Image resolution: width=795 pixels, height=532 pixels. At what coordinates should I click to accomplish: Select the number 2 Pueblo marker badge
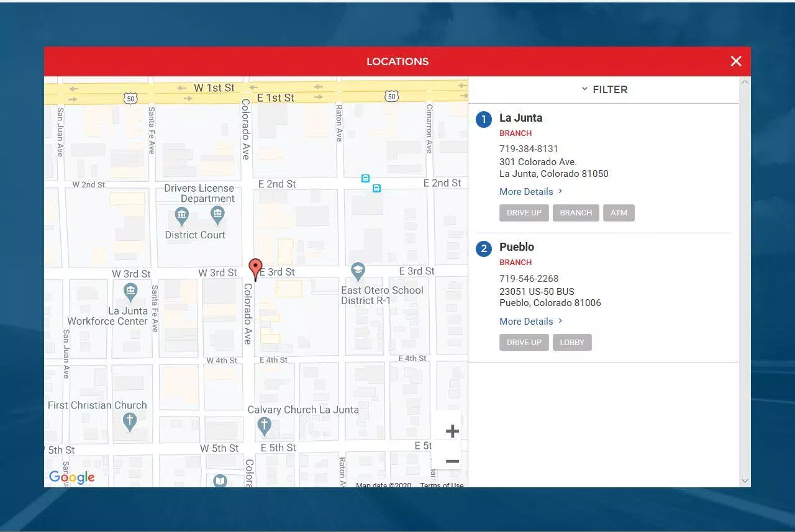484,249
